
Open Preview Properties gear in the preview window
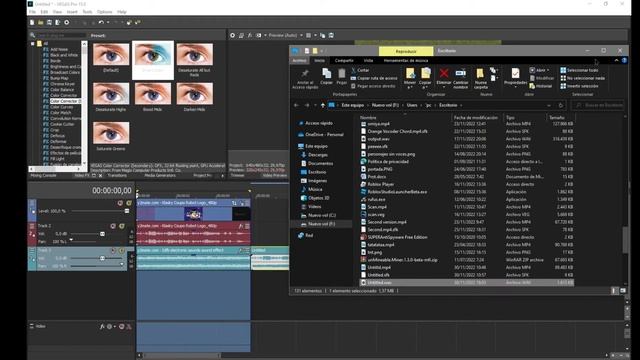click(232, 36)
